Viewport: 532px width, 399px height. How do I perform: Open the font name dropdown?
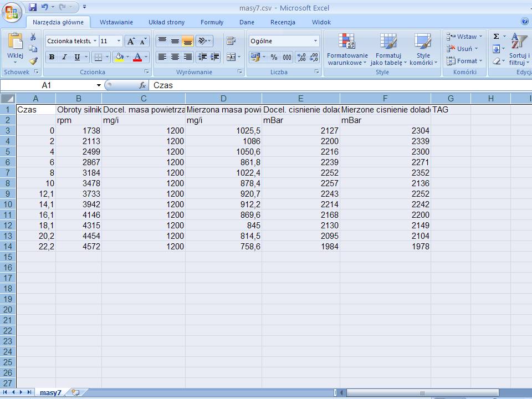(95, 41)
